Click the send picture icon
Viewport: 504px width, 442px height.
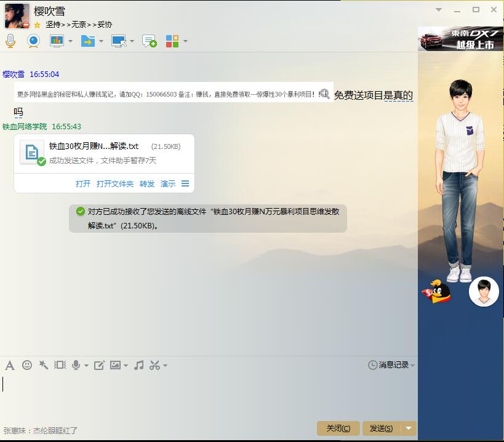[116, 365]
